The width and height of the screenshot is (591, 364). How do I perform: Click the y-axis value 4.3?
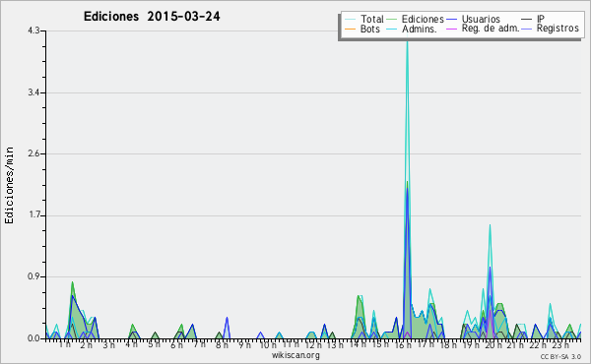[33, 30]
